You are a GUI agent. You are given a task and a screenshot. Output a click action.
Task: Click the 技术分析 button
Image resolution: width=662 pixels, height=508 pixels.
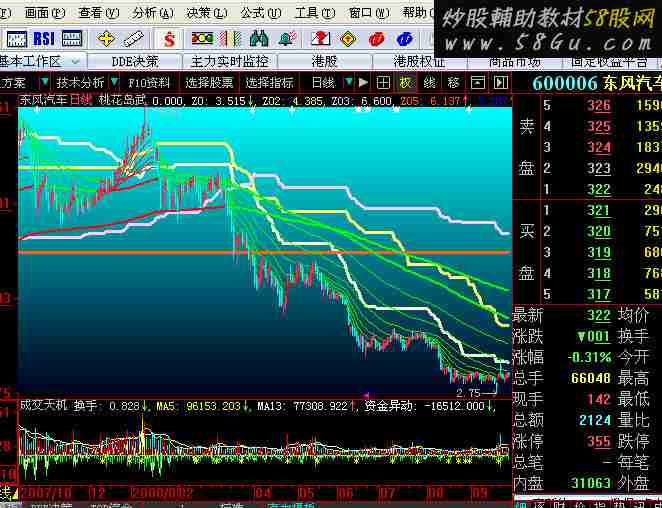coord(80,82)
